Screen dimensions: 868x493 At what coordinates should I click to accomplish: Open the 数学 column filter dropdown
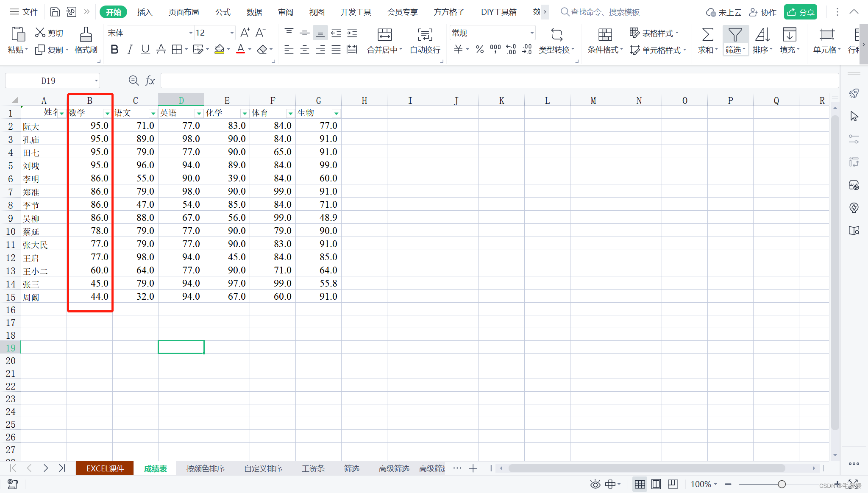tap(107, 113)
